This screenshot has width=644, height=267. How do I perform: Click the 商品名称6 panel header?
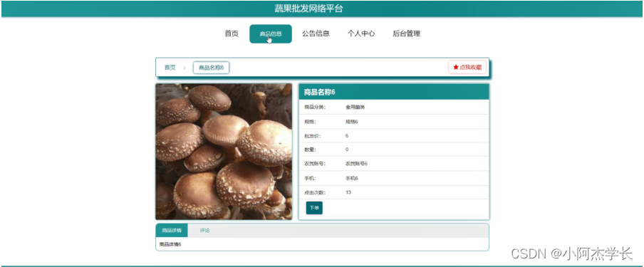point(394,92)
